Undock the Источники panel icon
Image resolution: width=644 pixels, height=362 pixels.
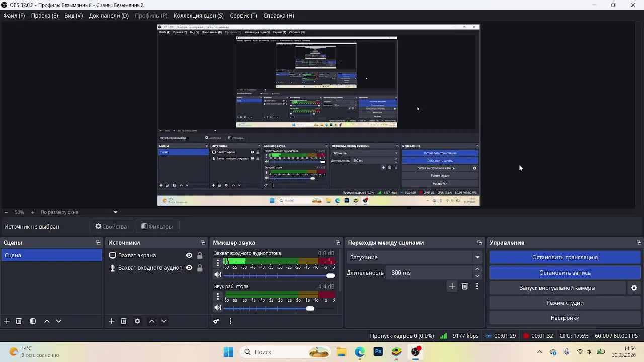tap(203, 243)
